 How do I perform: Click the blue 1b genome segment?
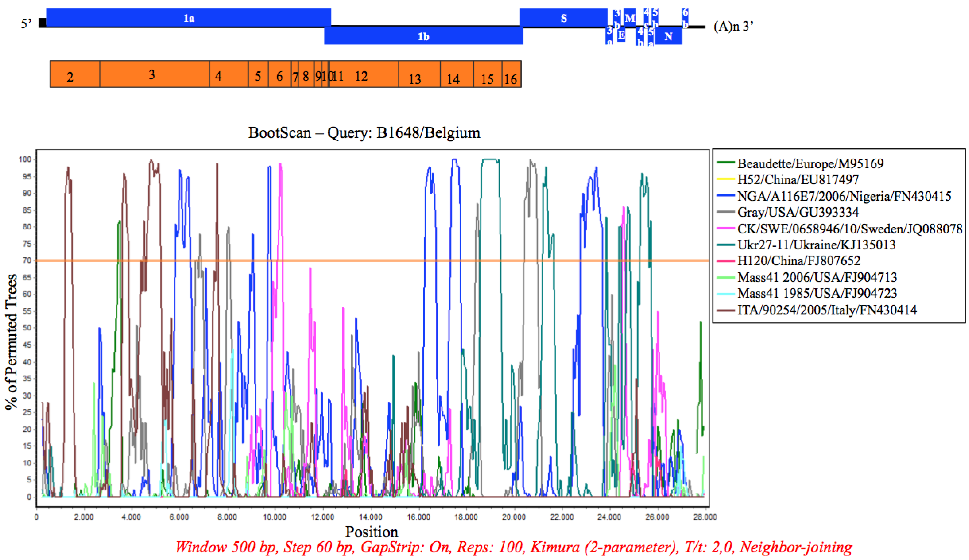point(423,36)
